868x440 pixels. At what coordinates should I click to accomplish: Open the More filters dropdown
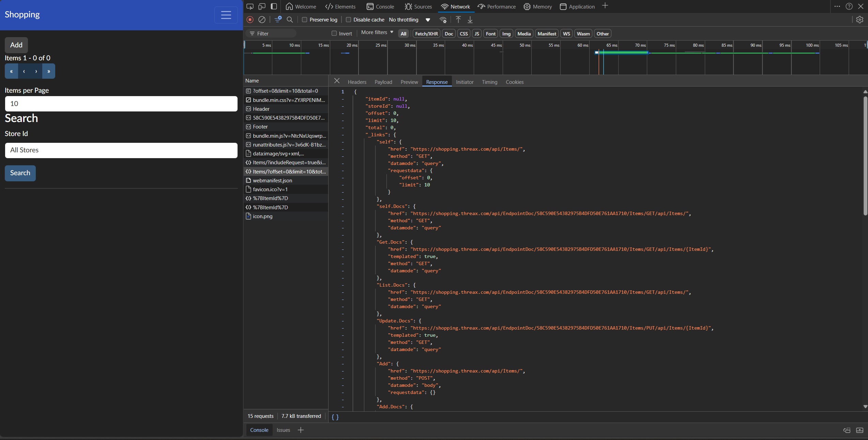pyautogui.click(x=377, y=32)
